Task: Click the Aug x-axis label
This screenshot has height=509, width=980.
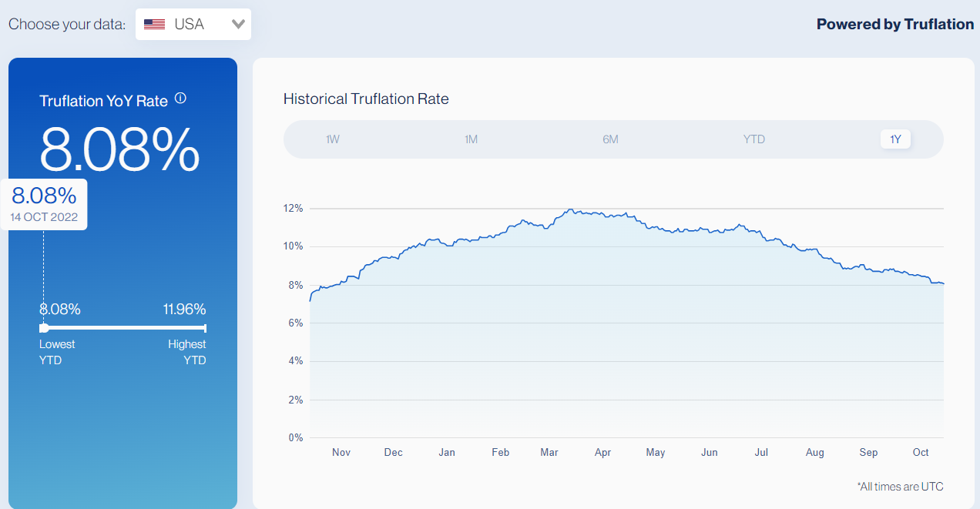Action: [815, 452]
